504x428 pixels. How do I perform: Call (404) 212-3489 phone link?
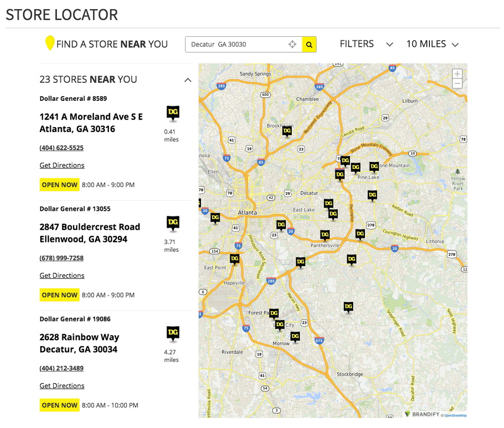point(61,369)
